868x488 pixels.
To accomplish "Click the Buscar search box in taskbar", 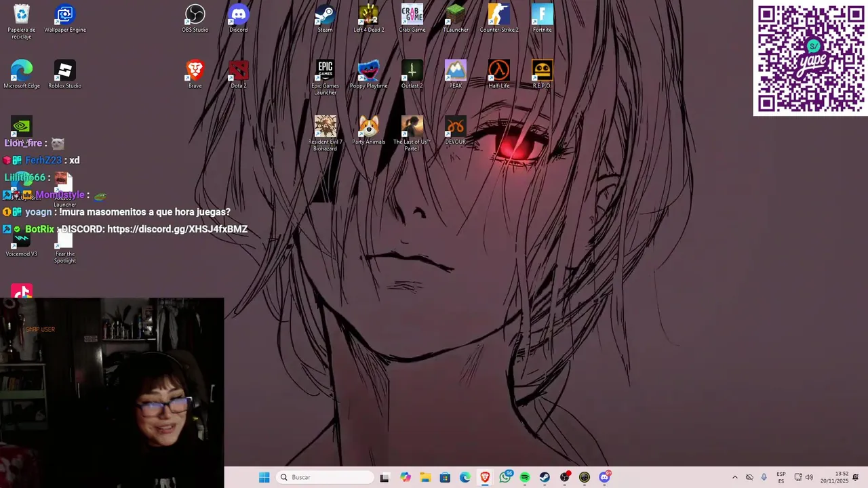I will coord(326,477).
